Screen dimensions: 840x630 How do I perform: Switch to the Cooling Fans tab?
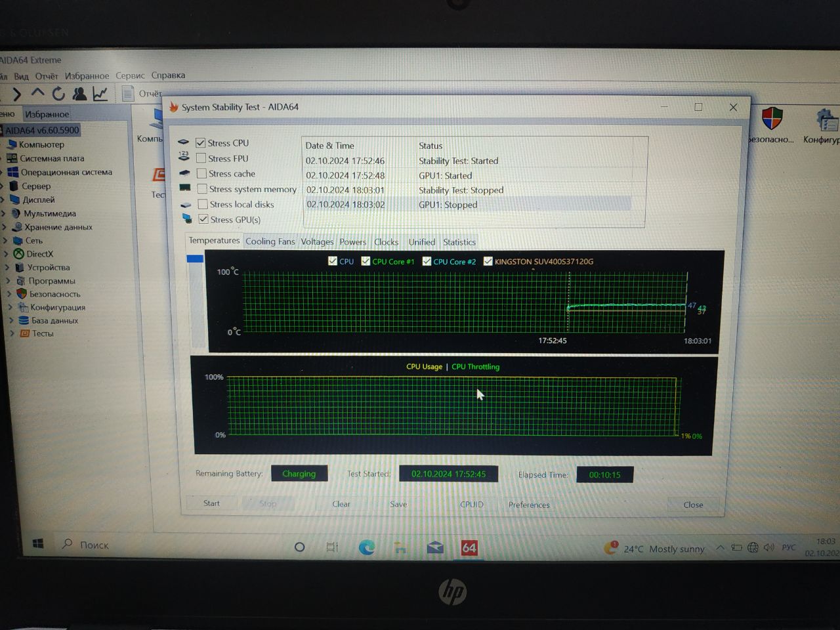(270, 241)
